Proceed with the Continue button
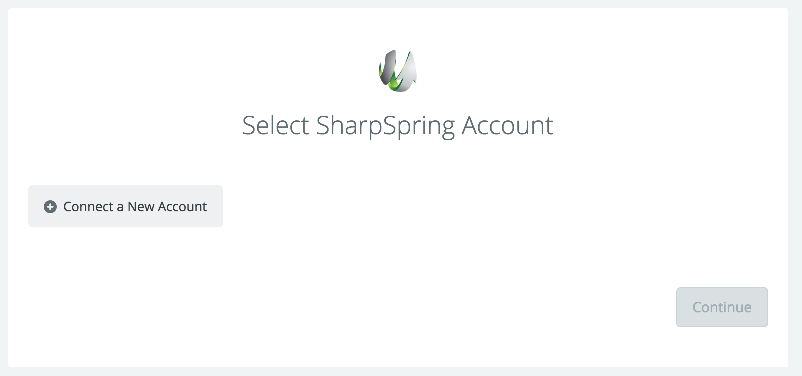Viewport: 802px width, 376px height. tap(722, 307)
